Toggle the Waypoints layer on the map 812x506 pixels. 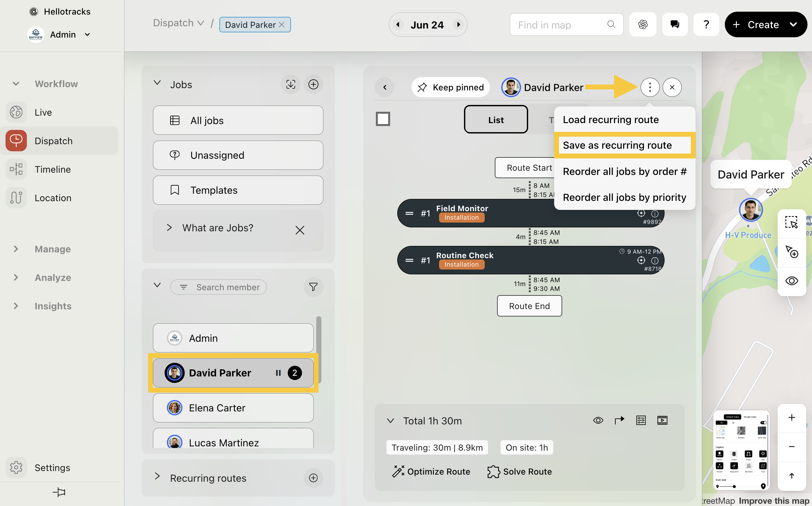coord(734,466)
